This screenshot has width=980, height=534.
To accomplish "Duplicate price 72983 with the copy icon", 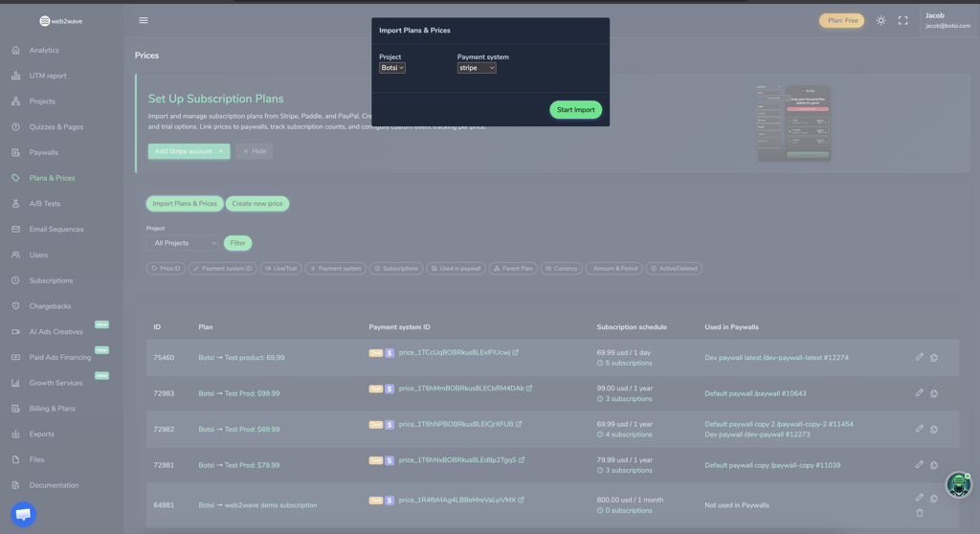I will point(934,393).
